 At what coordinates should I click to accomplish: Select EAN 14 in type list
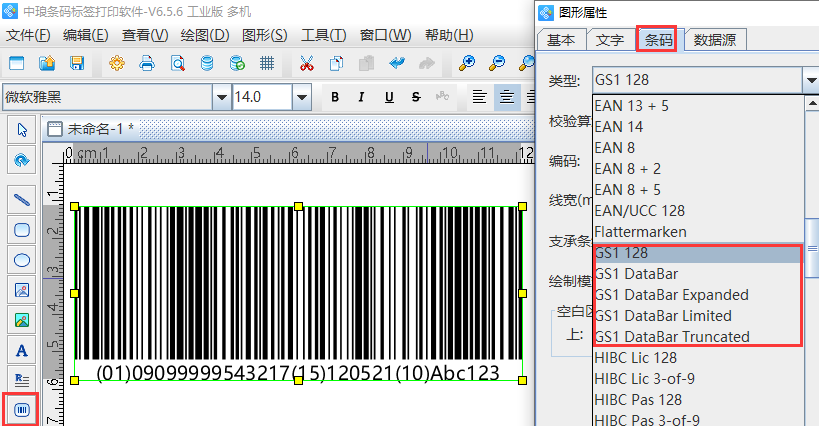698,127
